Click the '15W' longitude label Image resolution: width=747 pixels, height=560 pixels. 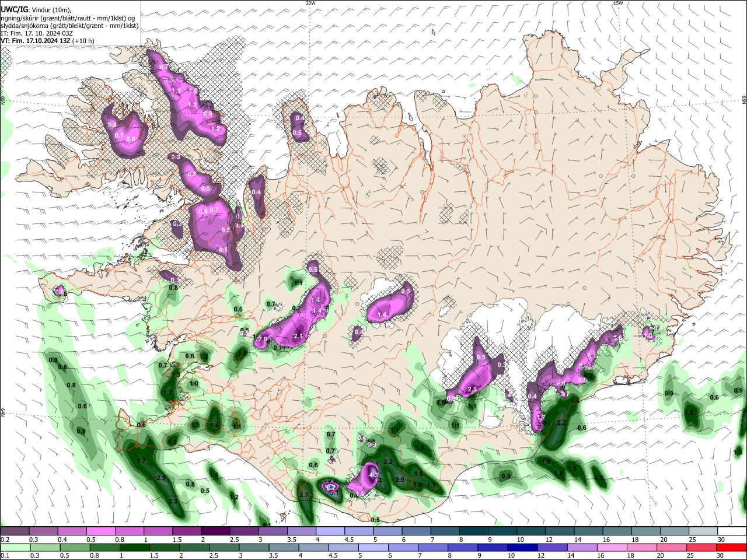tap(618, 3)
